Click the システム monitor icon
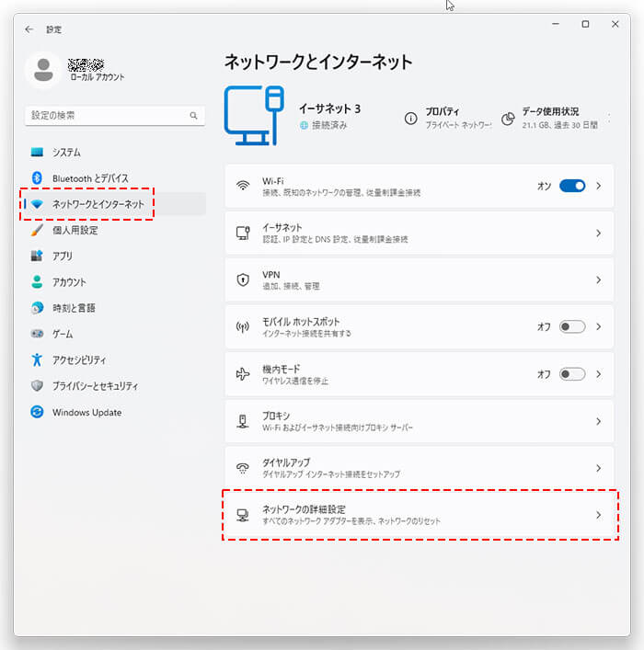The width and height of the screenshot is (644, 650). coord(37,152)
